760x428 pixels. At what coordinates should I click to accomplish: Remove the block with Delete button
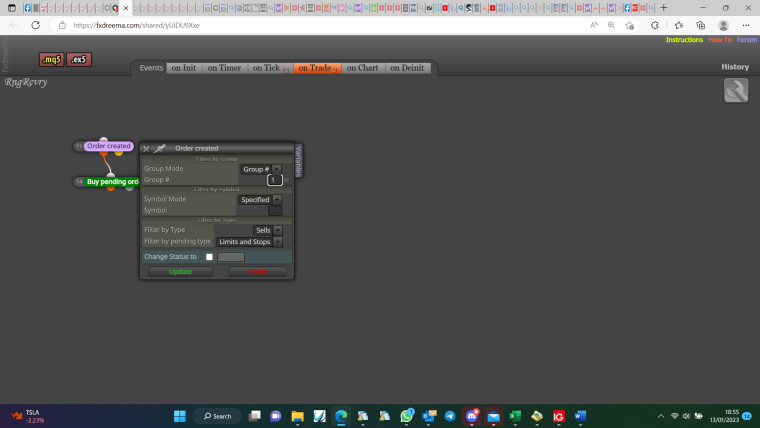pyautogui.click(x=257, y=271)
